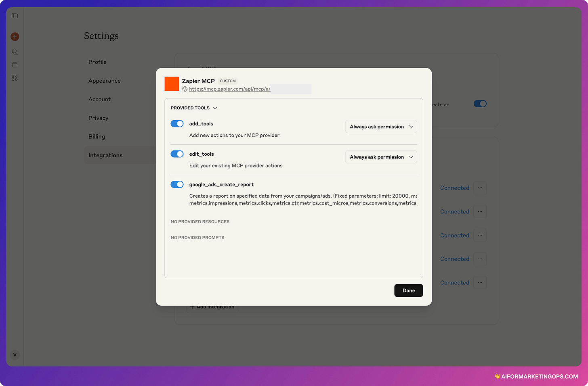Open more options for first Connected integration
Image resolution: width=588 pixels, height=386 pixels.
480,188
